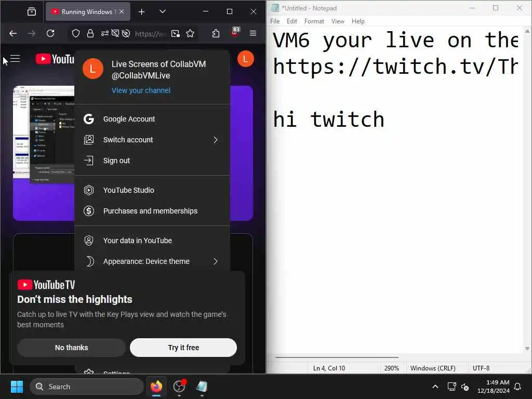Open Purchases and memberships
This screenshot has width=532, height=399.
tap(152, 211)
